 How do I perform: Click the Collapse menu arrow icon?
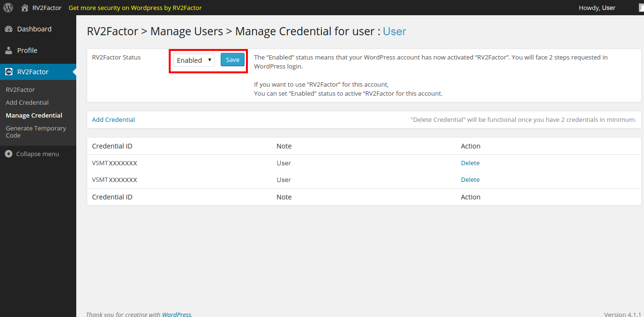tap(8, 154)
